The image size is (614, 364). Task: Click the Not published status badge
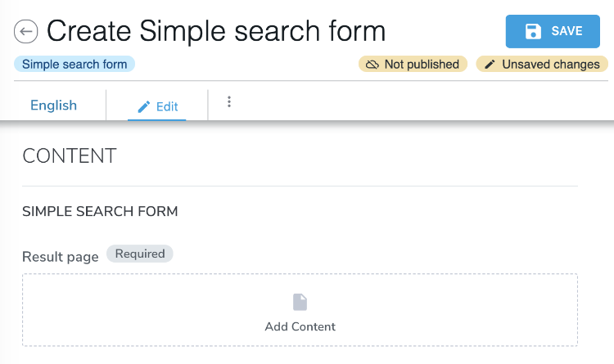413,64
